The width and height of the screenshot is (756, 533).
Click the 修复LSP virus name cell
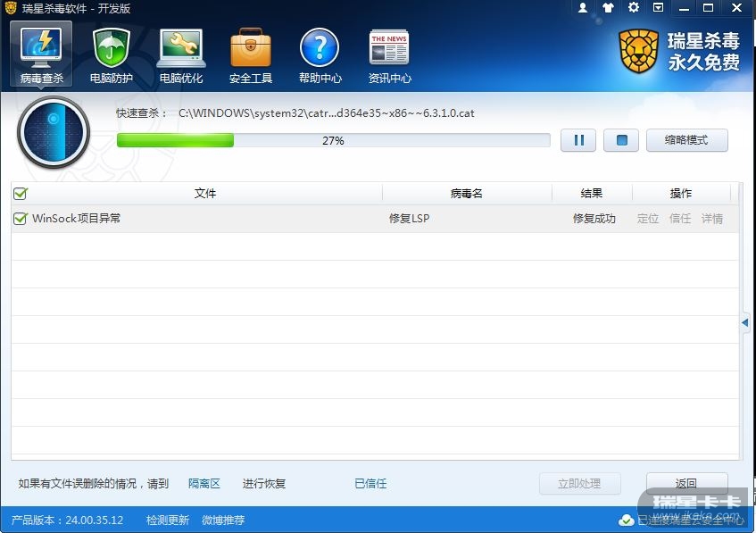point(410,219)
